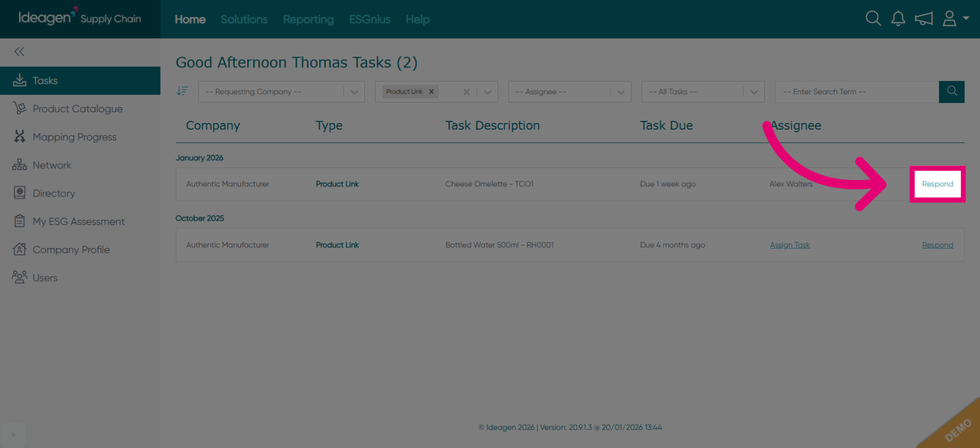Open the user account menu icon
Image resolution: width=980 pixels, height=448 pixels.
pyautogui.click(x=949, y=19)
